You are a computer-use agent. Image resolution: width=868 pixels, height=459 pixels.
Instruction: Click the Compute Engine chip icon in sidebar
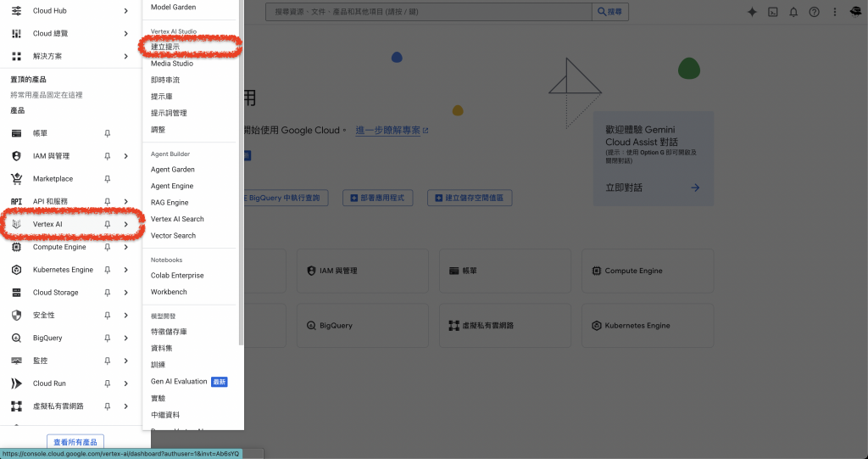(x=17, y=247)
